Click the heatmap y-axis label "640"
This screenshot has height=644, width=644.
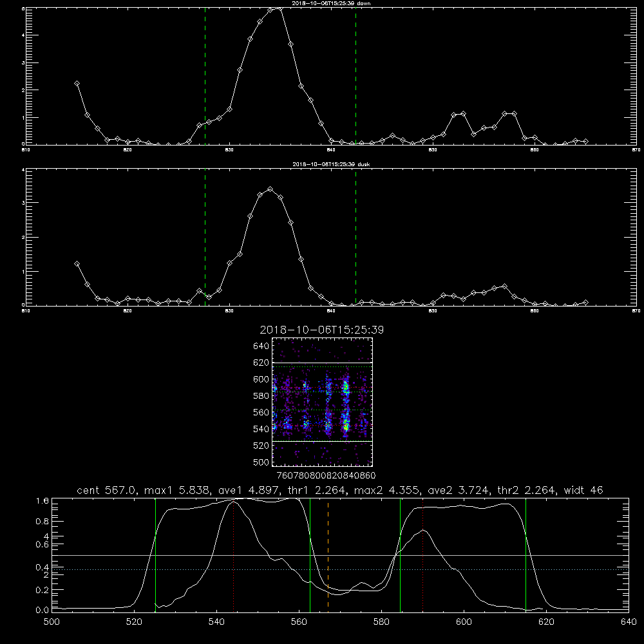261,346
